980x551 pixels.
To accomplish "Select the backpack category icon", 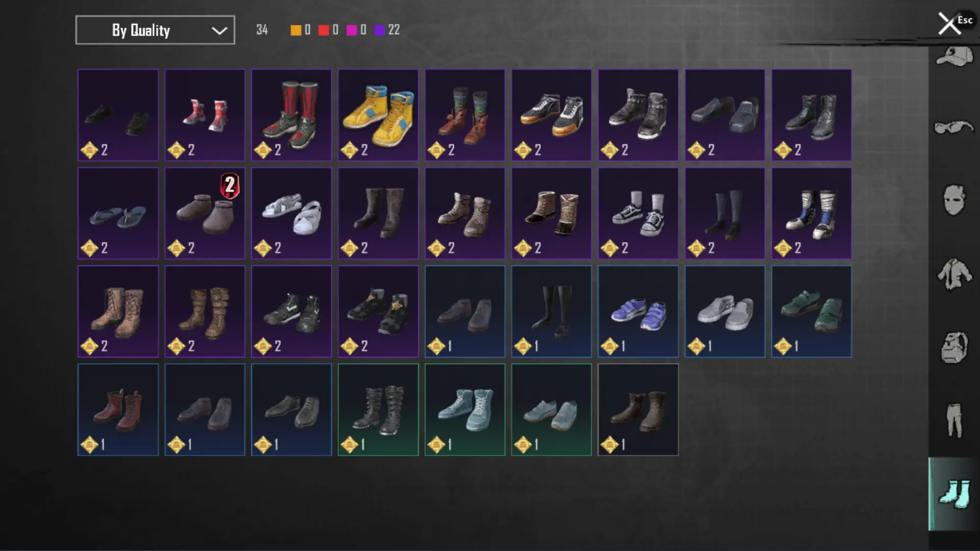I will pos(953,347).
